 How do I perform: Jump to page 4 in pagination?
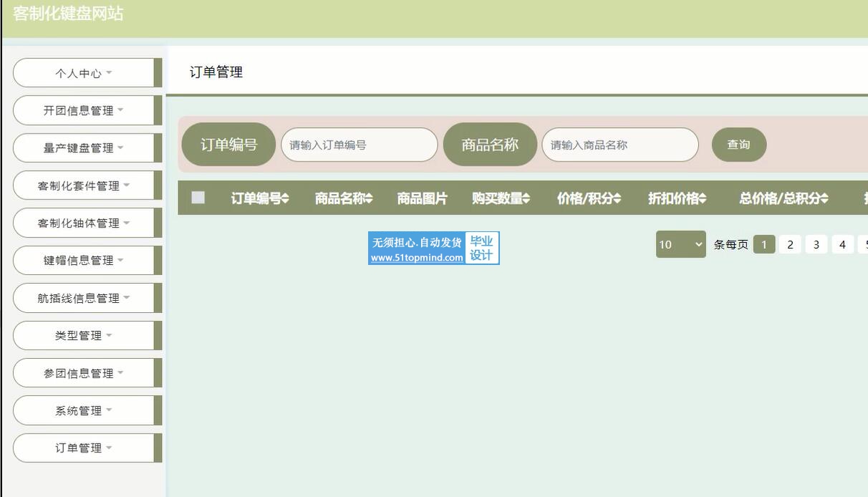(x=842, y=245)
